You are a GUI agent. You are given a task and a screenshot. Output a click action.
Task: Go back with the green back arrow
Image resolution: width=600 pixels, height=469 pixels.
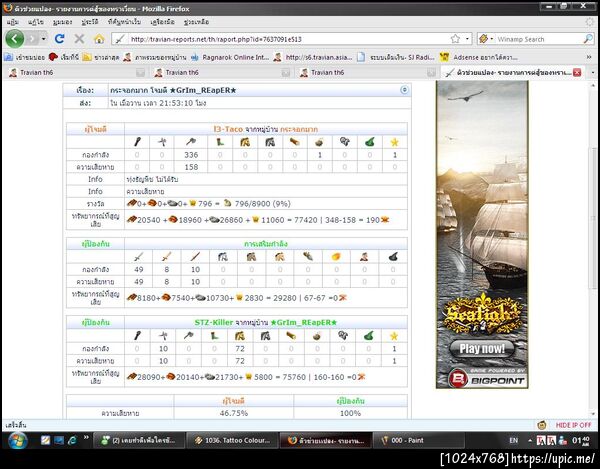click(15, 39)
